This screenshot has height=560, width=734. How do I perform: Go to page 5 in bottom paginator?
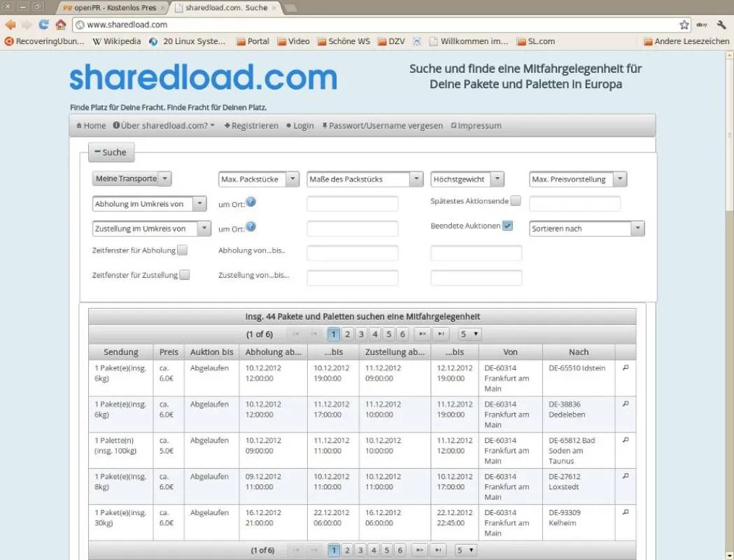(387, 550)
